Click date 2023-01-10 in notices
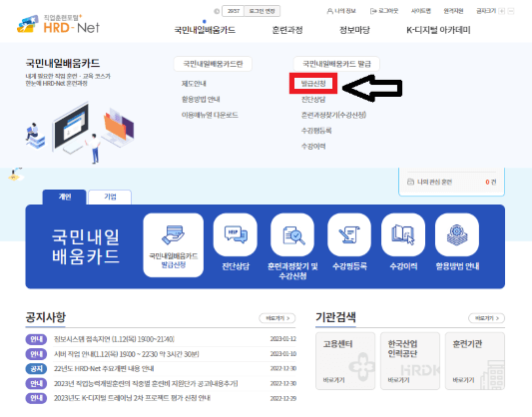 point(282,354)
